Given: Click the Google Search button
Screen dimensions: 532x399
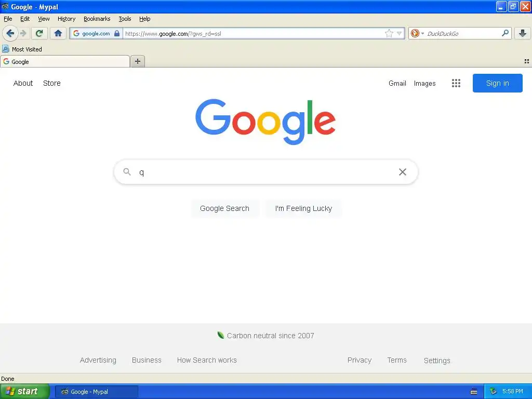Looking at the screenshot, I should tap(224, 208).
